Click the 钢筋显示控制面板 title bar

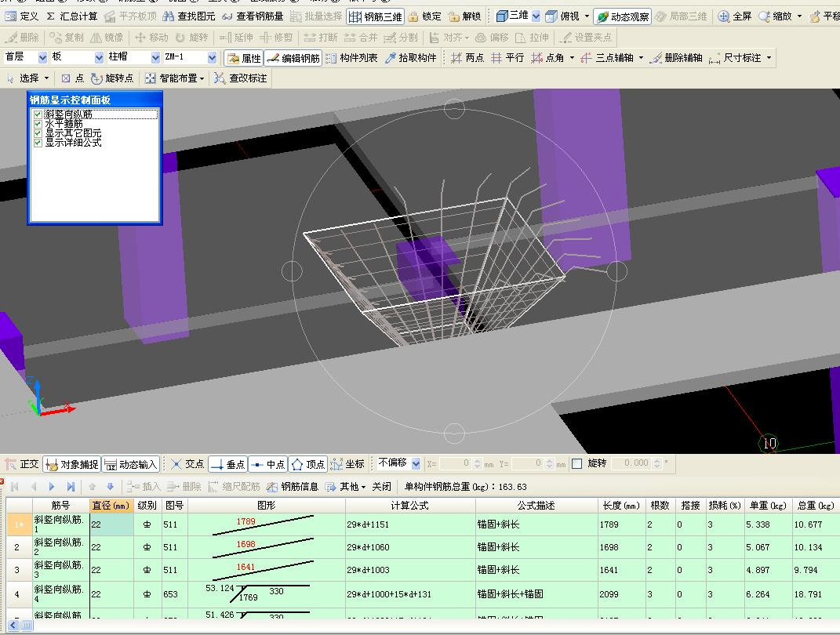pos(95,100)
